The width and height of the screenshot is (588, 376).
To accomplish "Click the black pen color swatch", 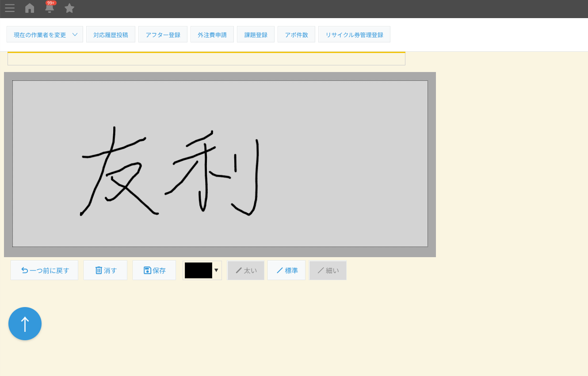I will pyautogui.click(x=198, y=270).
